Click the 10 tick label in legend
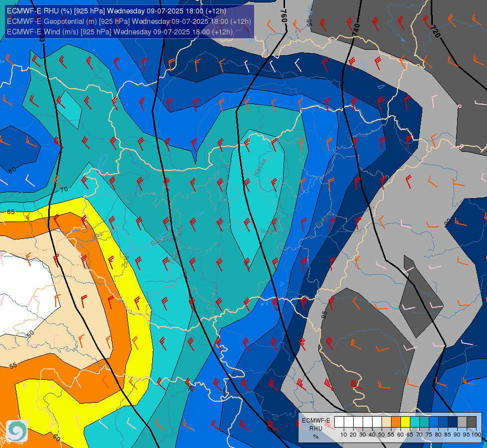Image resolution: width=487 pixels, height=448 pixels. point(344,435)
